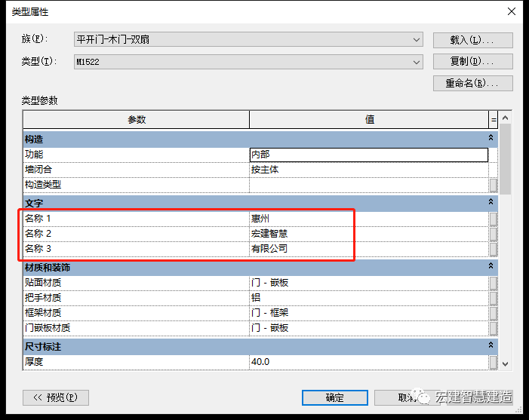The width and height of the screenshot is (529, 420).
Task: Open the 类型 M1522 dropdown
Action: (x=248, y=62)
